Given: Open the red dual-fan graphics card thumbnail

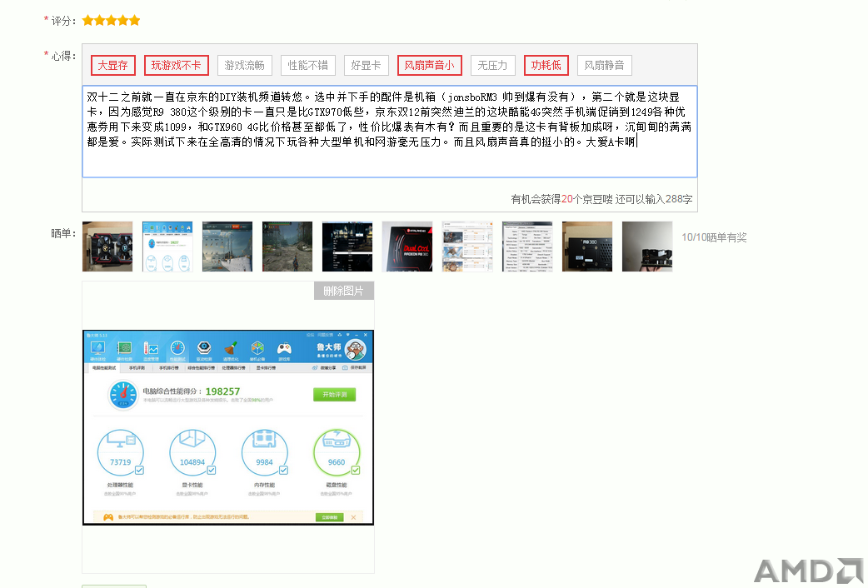Looking at the screenshot, I should 107,247.
